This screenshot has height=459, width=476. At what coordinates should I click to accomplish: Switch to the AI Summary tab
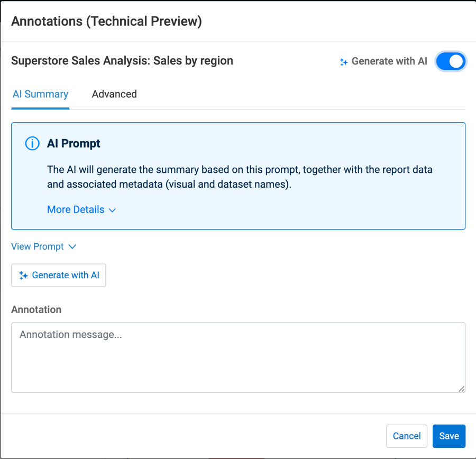[40, 94]
